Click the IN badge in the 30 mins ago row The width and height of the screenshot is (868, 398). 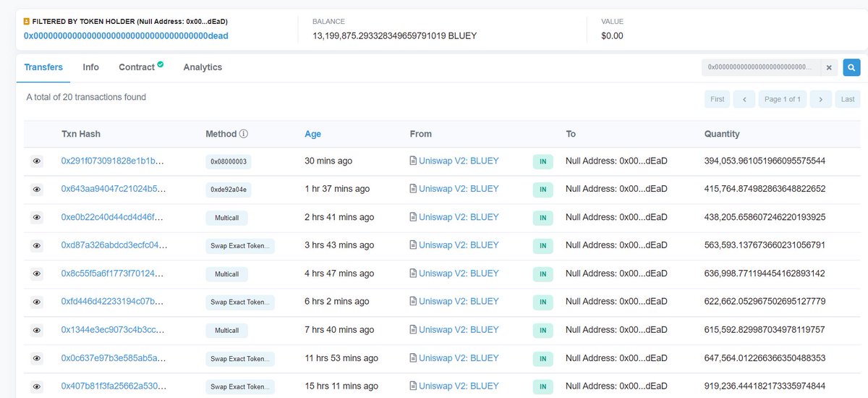pos(543,161)
